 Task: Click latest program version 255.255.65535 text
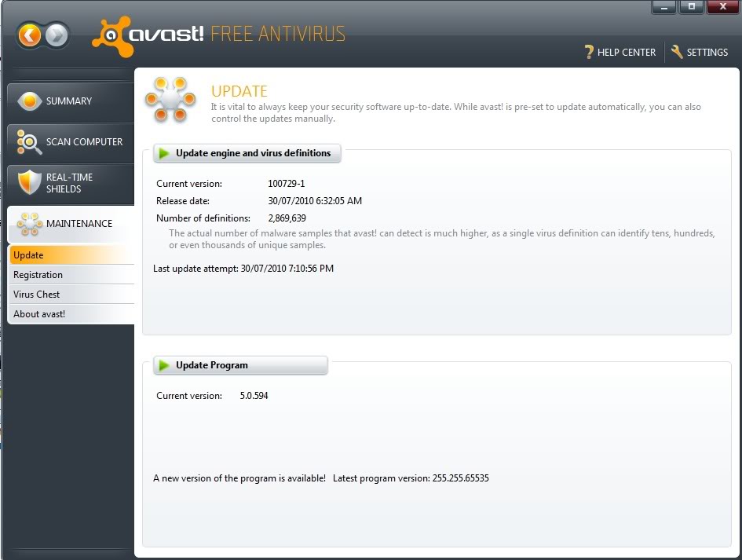[411, 478]
